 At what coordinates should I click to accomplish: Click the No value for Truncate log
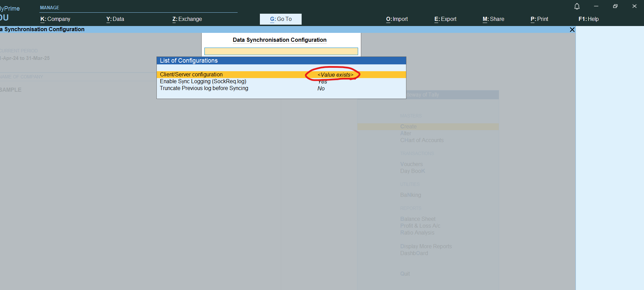click(x=321, y=89)
